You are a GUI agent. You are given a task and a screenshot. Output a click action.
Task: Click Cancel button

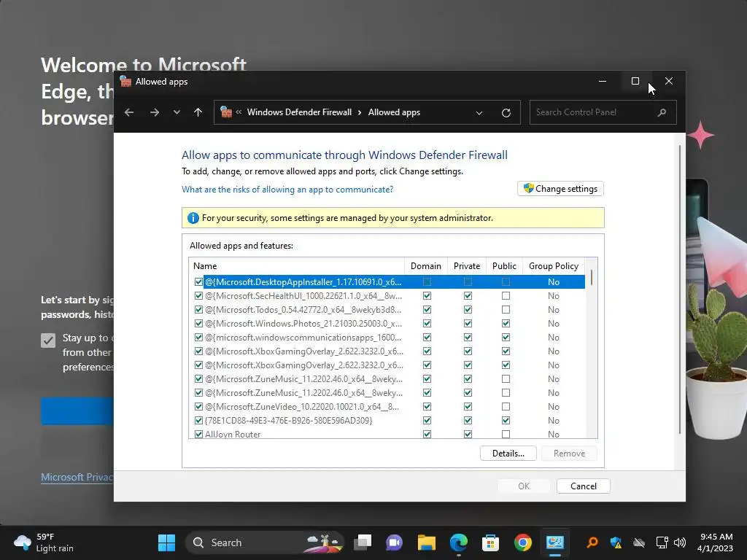[583, 486]
